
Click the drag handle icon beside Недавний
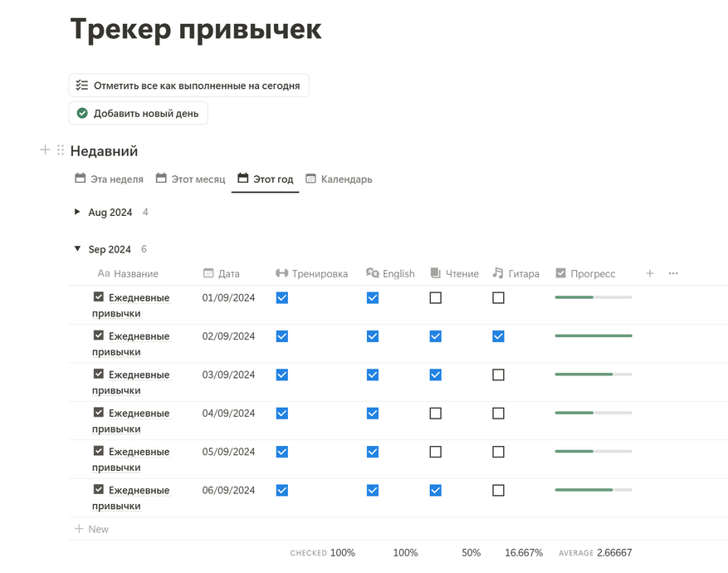tap(61, 150)
